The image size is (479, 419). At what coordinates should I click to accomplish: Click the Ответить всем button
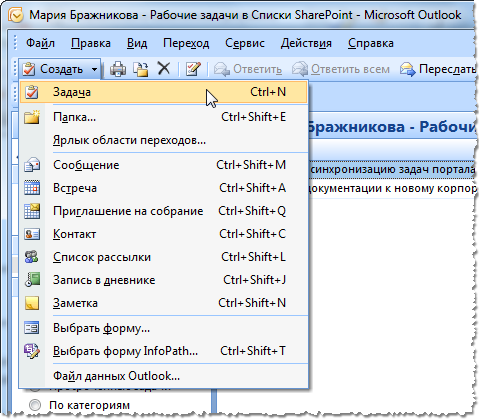(341, 69)
